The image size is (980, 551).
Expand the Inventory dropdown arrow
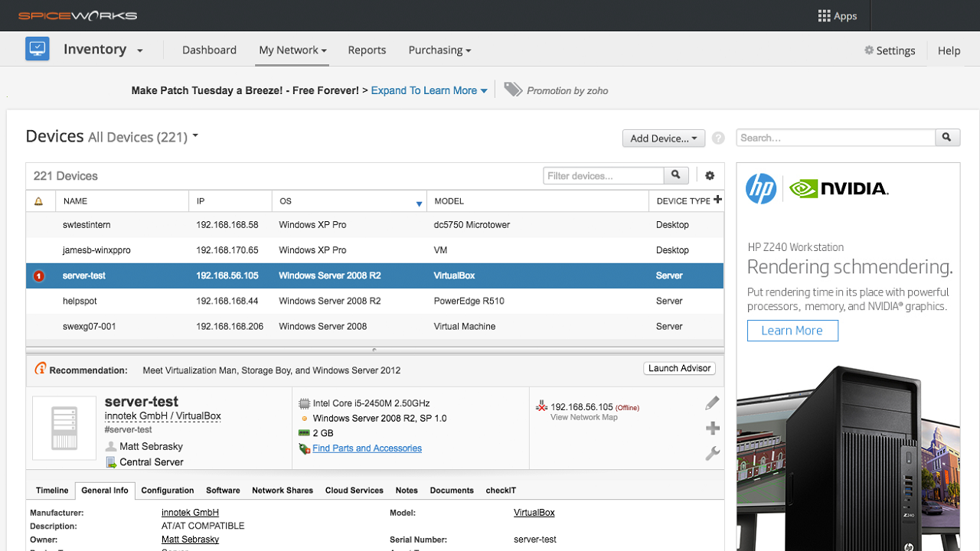pos(139,51)
